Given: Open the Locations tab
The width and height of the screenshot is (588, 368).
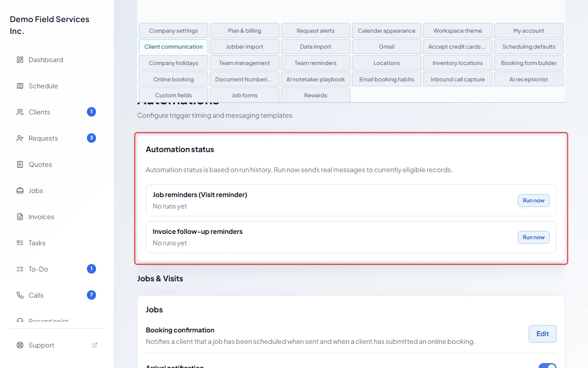Looking at the screenshot, I should (387, 63).
